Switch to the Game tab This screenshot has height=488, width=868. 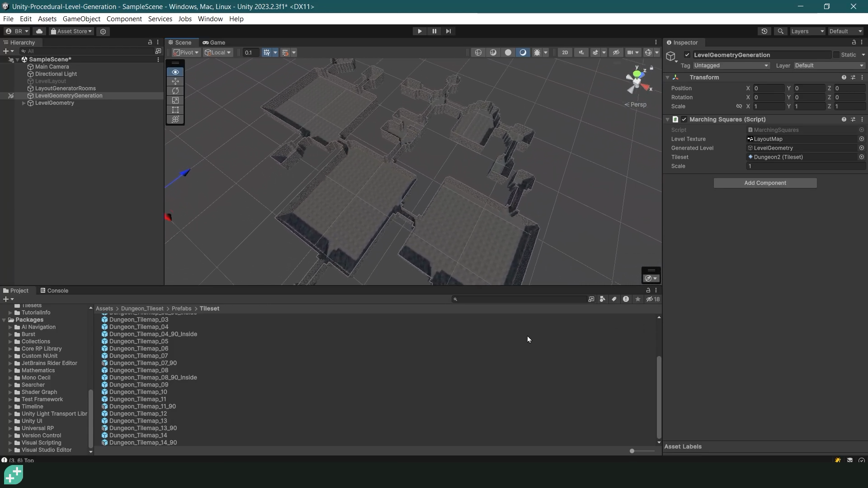tap(217, 42)
